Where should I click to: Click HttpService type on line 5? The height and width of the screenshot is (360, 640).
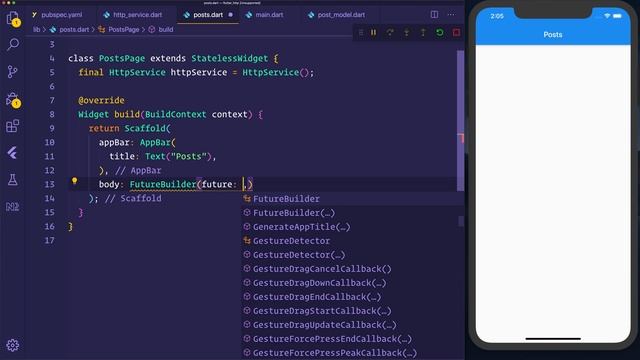tap(137, 72)
